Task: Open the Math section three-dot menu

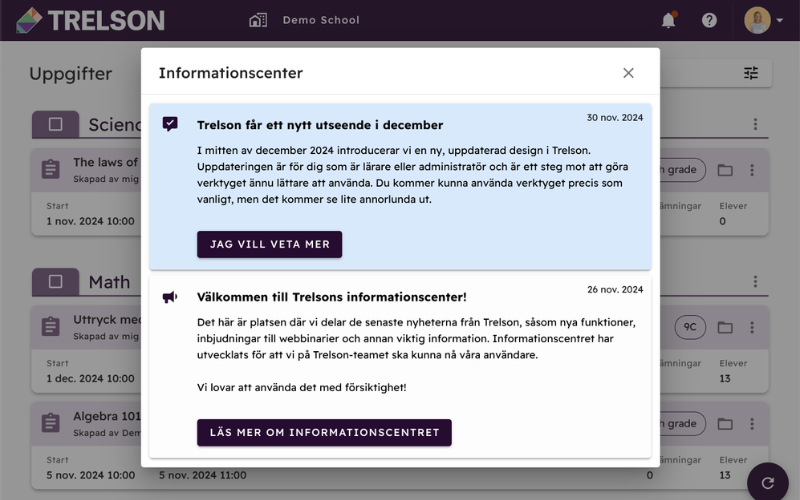Action: (755, 281)
